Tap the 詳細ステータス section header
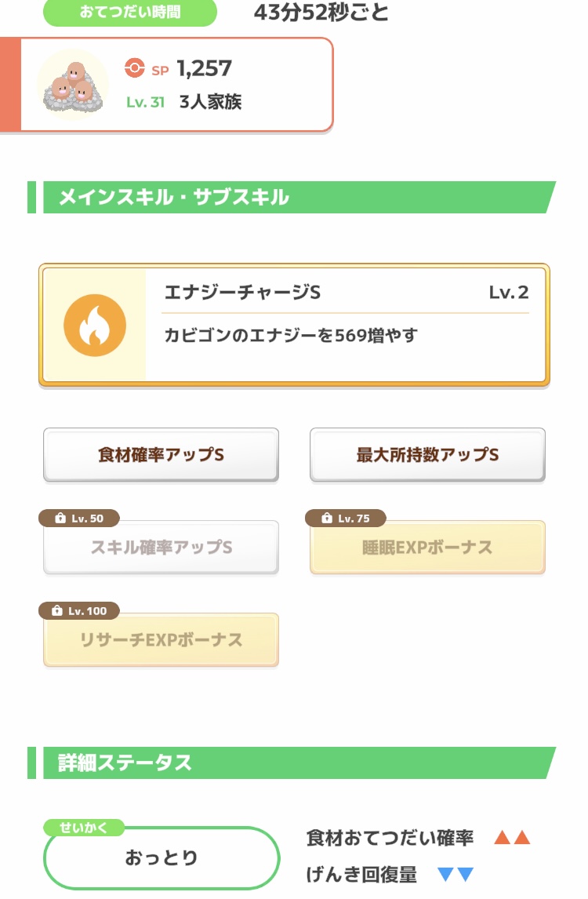 (x=125, y=763)
